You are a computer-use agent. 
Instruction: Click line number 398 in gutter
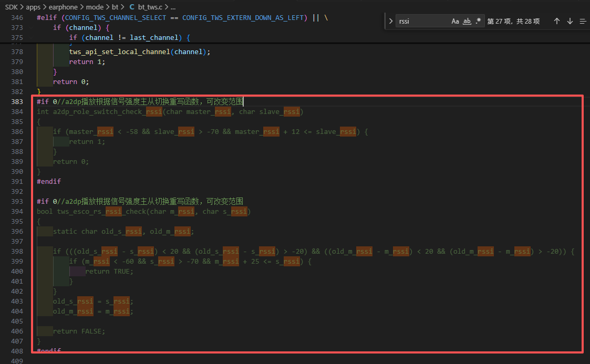(x=17, y=251)
